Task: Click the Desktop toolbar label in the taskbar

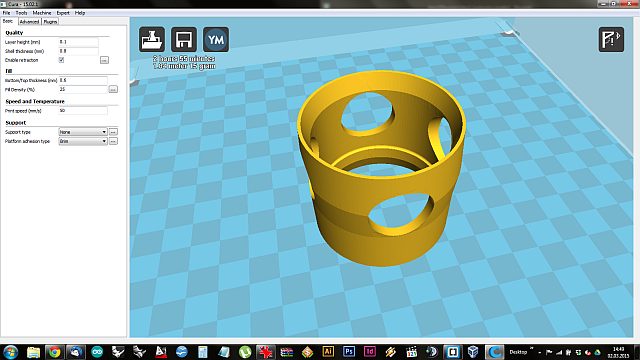Action: pos(518,352)
